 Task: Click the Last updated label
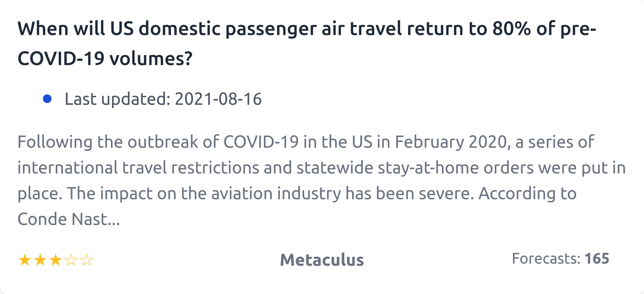[117, 99]
